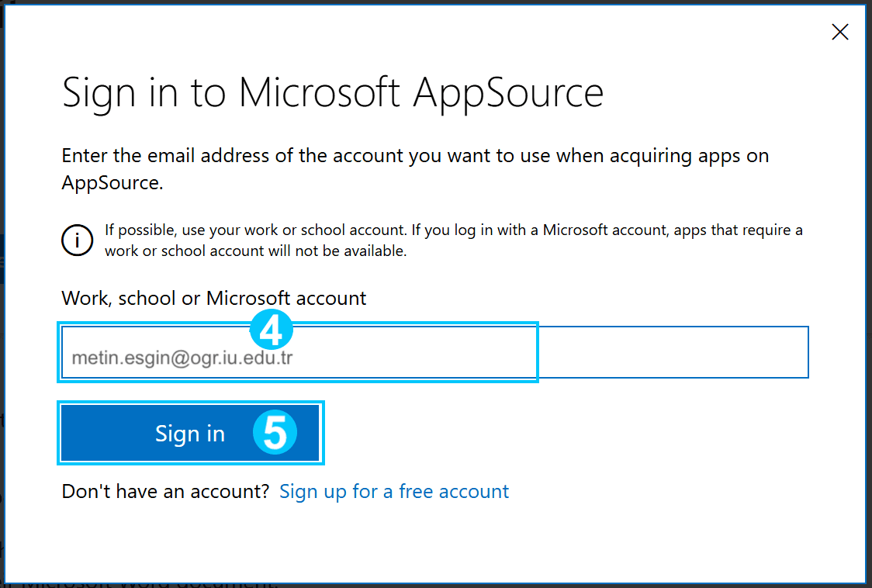The width and height of the screenshot is (872, 588).
Task: Click the Sign in label inside the button
Action: coord(190,434)
